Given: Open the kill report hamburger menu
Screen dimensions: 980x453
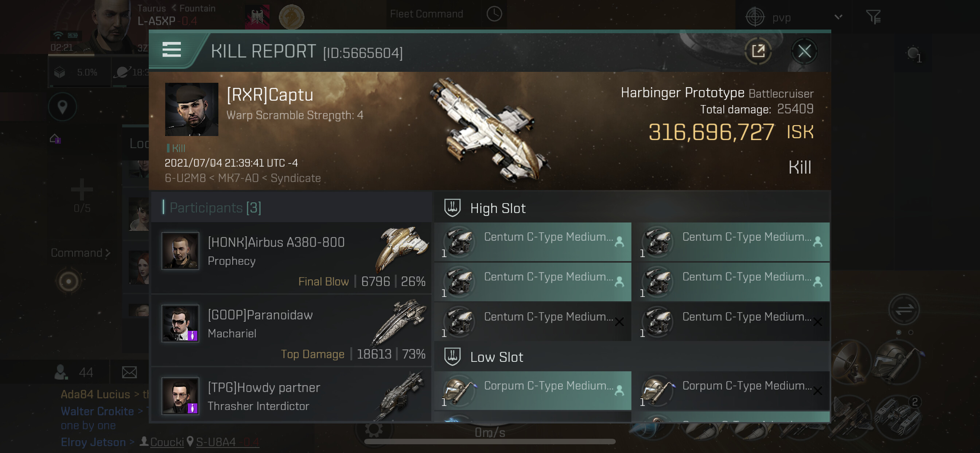Looking at the screenshot, I should click(x=171, y=50).
